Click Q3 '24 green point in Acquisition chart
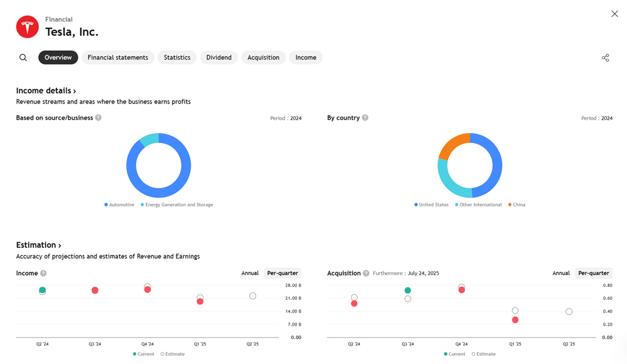 click(407, 291)
